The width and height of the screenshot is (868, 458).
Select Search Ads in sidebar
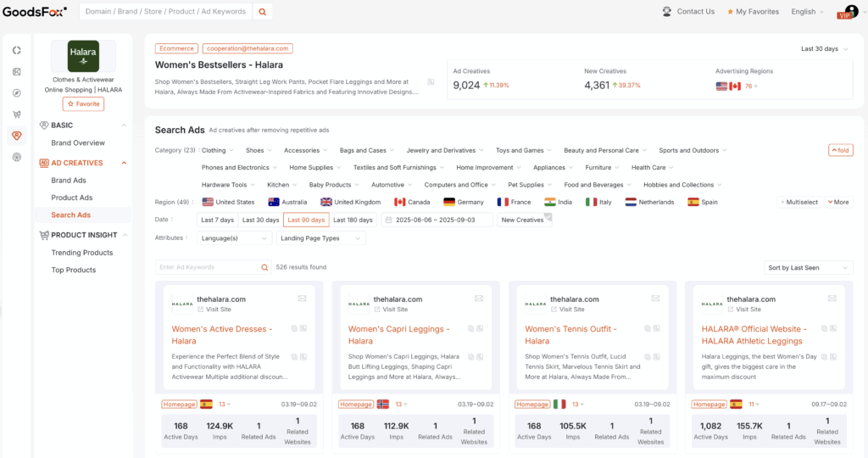[83, 215]
